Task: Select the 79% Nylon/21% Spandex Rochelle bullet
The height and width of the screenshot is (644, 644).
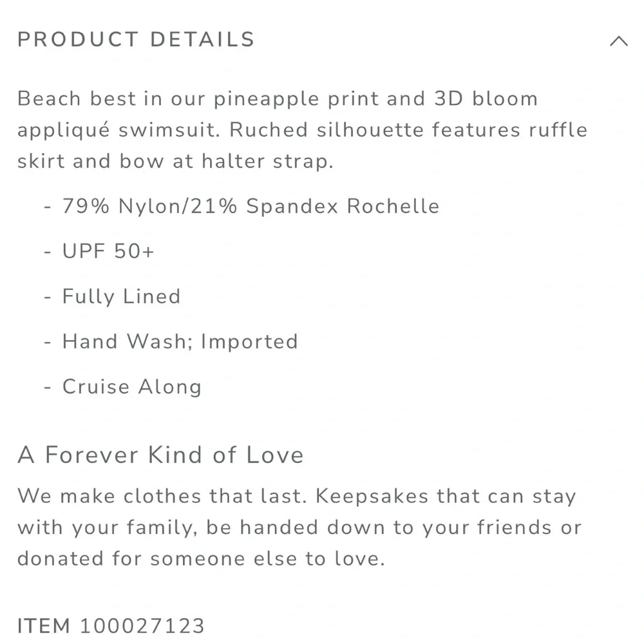Action: click(251, 206)
